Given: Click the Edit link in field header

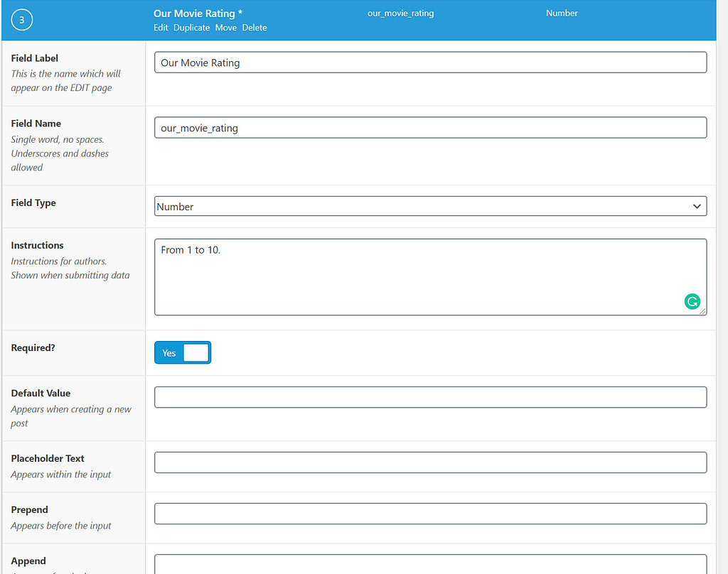Looking at the screenshot, I should (x=161, y=27).
